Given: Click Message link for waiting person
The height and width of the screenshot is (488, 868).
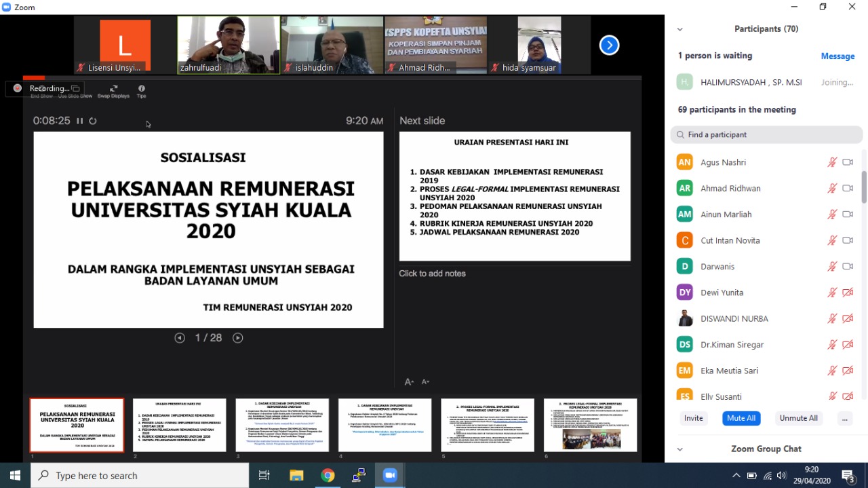Looking at the screenshot, I should [x=837, y=56].
